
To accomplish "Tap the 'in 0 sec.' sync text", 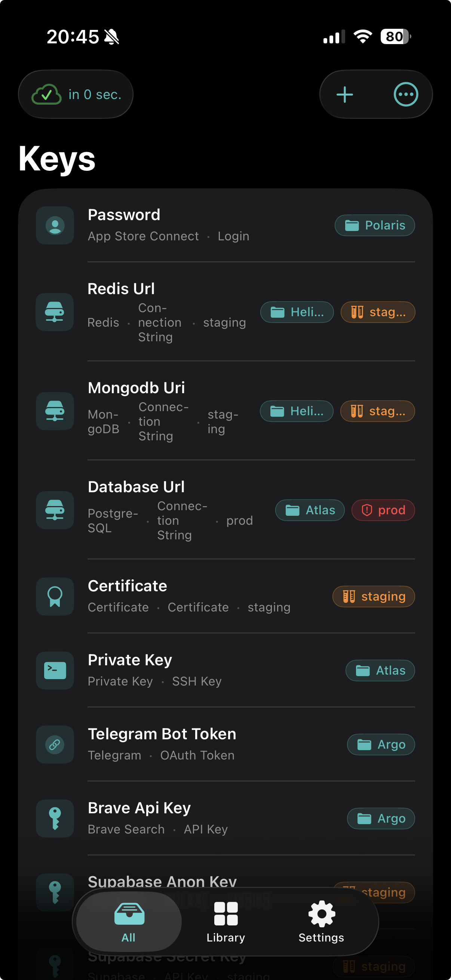I will (95, 94).
